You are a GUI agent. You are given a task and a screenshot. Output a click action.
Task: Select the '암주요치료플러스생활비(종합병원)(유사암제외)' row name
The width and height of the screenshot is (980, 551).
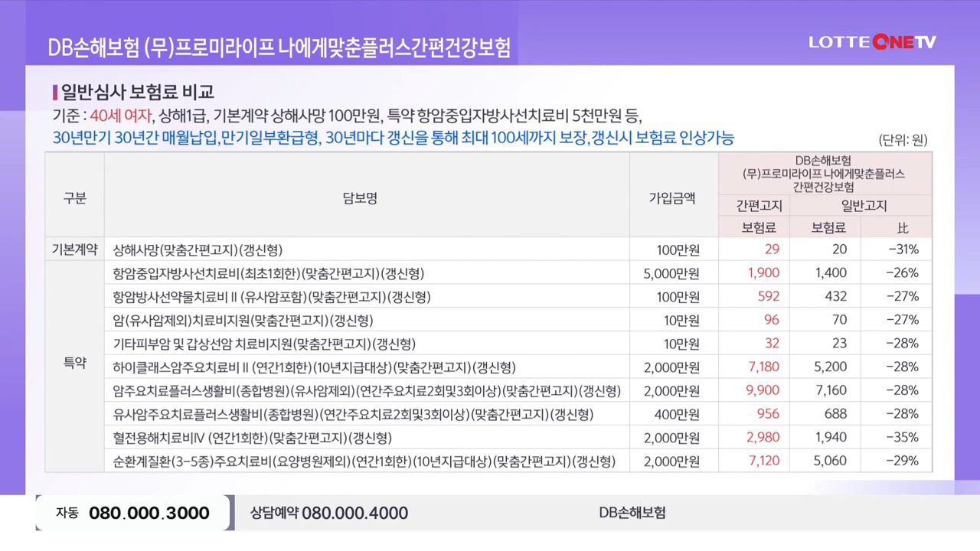(x=366, y=391)
